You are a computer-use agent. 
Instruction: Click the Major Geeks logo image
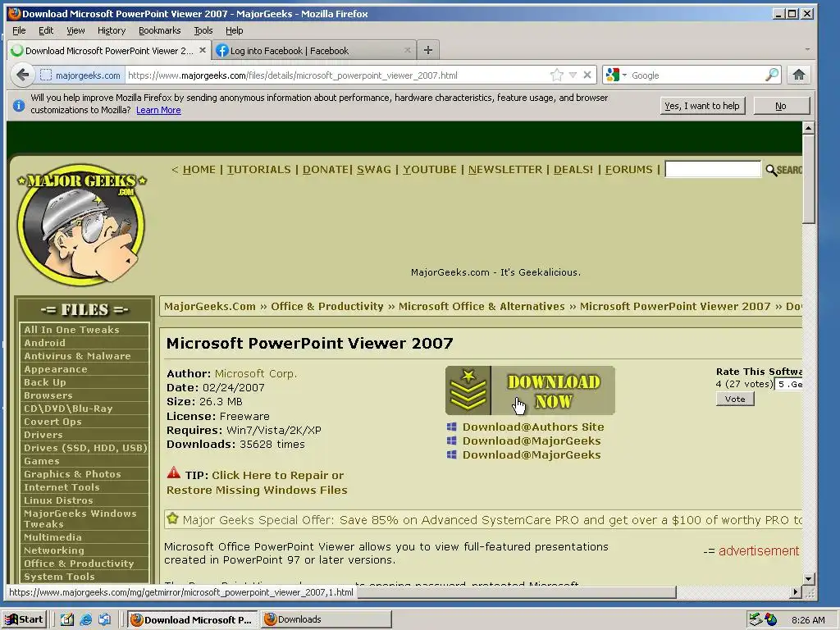[81, 224]
